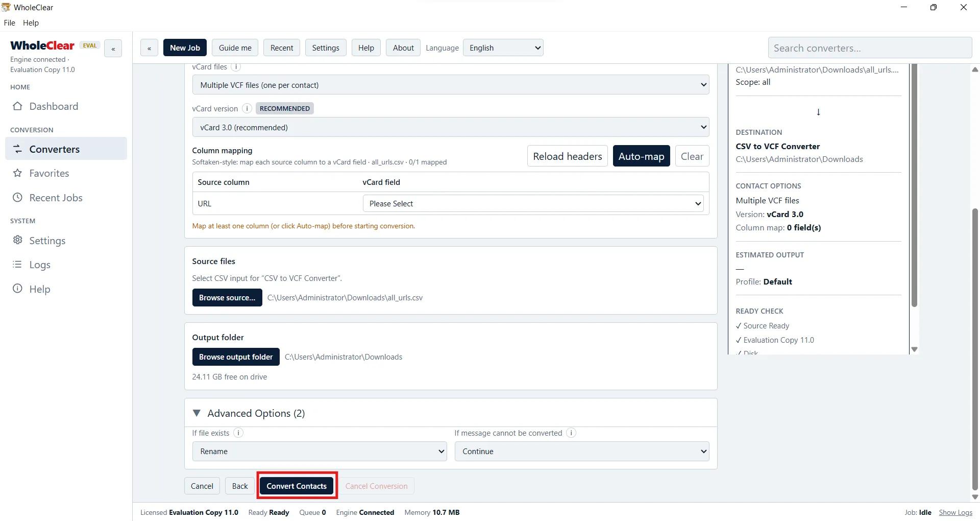This screenshot has height=521, width=980.
Task: Click the Converters arrows icon
Action: click(x=17, y=149)
